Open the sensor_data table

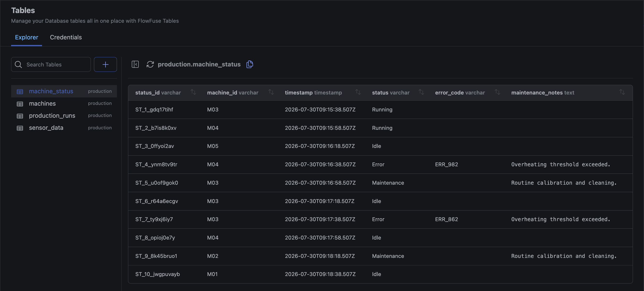click(64, 128)
